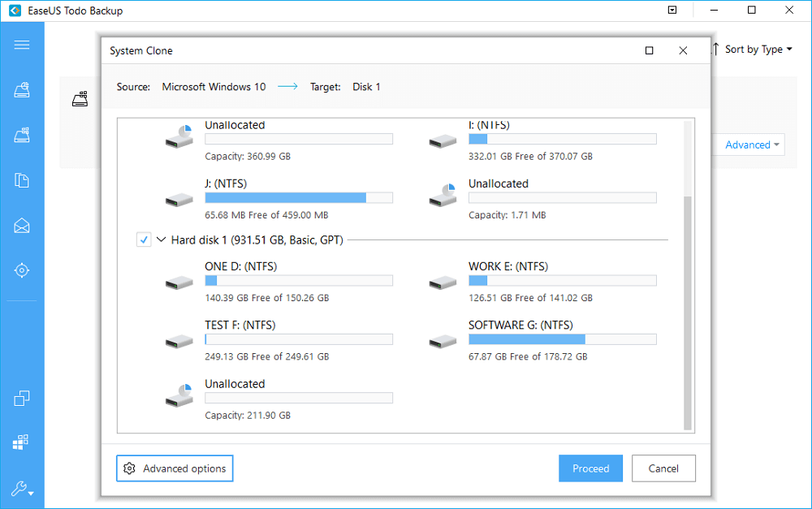812x509 pixels.
Task: Click the TEST F: (NTFS) label
Action: click(240, 326)
